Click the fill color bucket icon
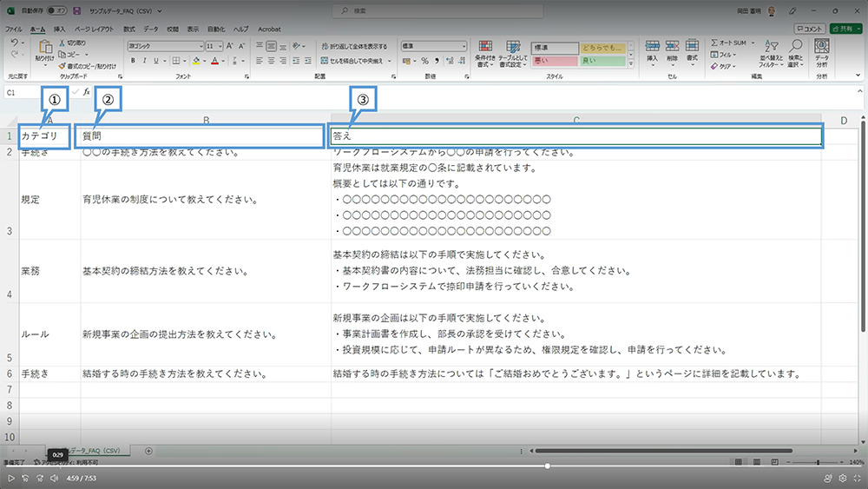 (x=196, y=60)
